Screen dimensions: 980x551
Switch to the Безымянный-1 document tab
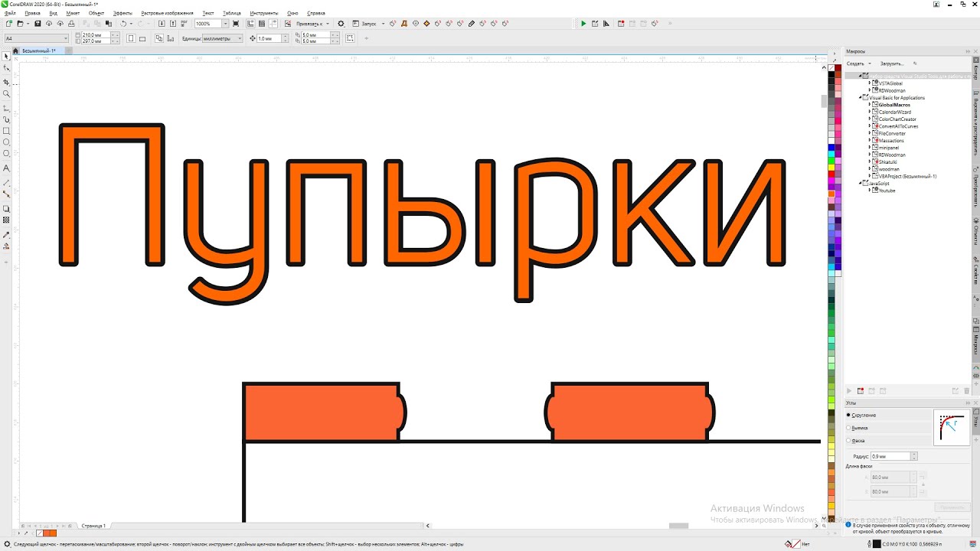point(39,51)
